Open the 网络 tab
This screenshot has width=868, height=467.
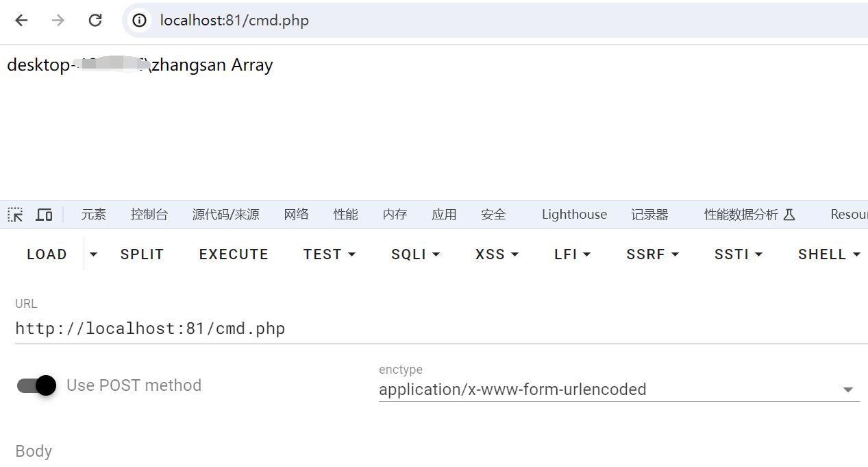(297, 215)
